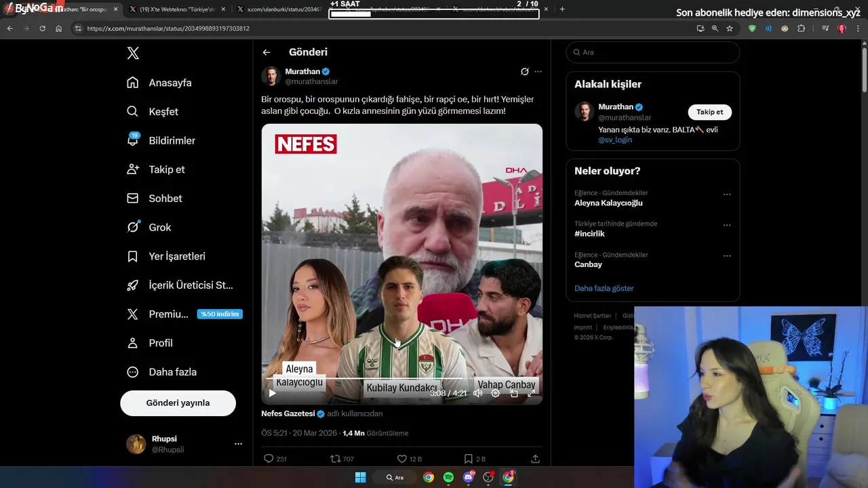Open a new browser tab
This screenshot has width=868, height=488.
562,9
